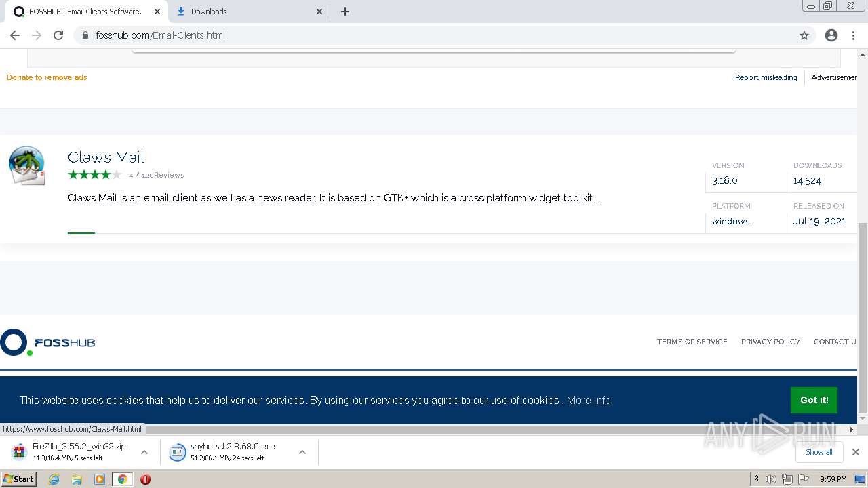Switch to the Downloads tab
This screenshot has width=868, height=488.
tap(248, 12)
